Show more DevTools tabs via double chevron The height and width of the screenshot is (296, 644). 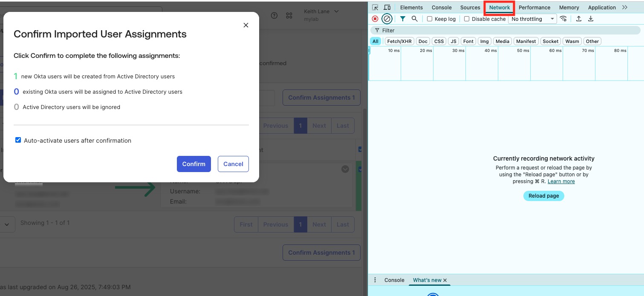pyautogui.click(x=625, y=7)
